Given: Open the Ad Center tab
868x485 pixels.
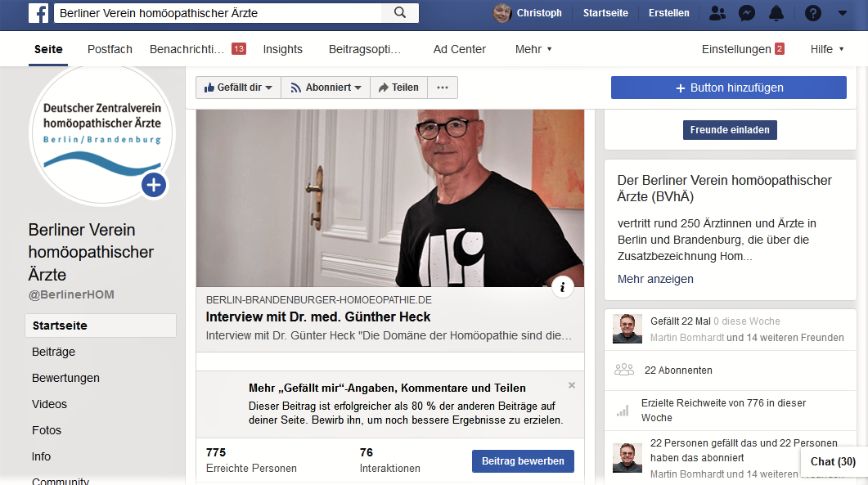Looking at the screenshot, I should coord(460,49).
